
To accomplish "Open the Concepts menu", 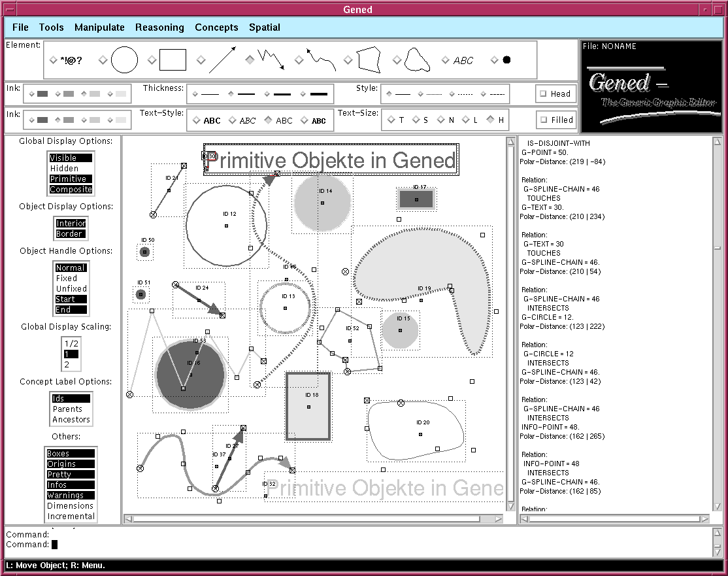I will (x=216, y=27).
